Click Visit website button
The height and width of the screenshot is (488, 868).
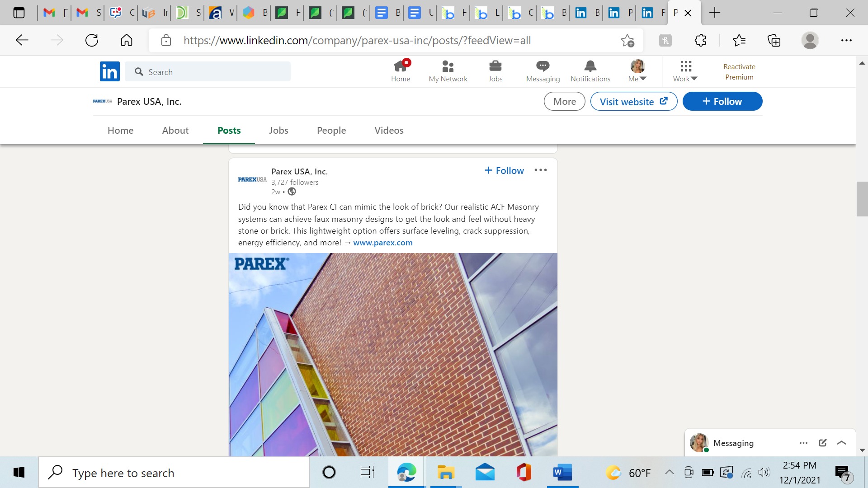tap(634, 101)
